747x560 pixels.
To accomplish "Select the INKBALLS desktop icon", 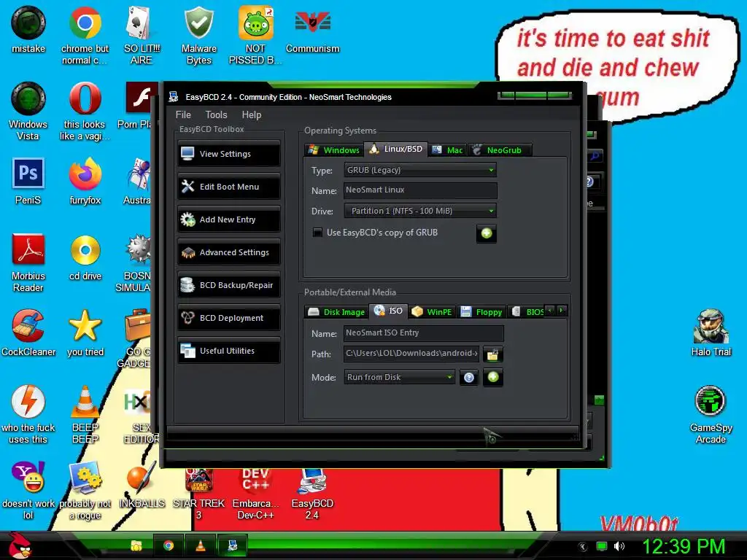I will click(142, 485).
